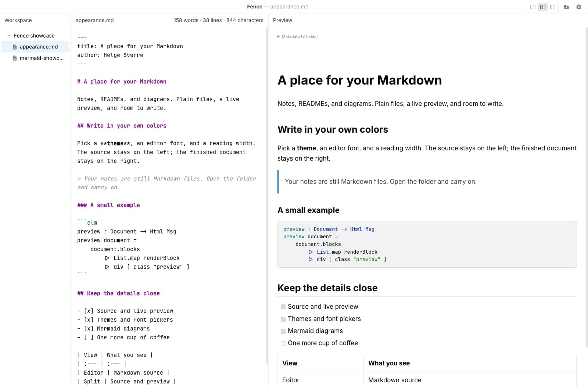
Task: Click the '```elm' fence opening line
Action: click(x=87, y=223)
